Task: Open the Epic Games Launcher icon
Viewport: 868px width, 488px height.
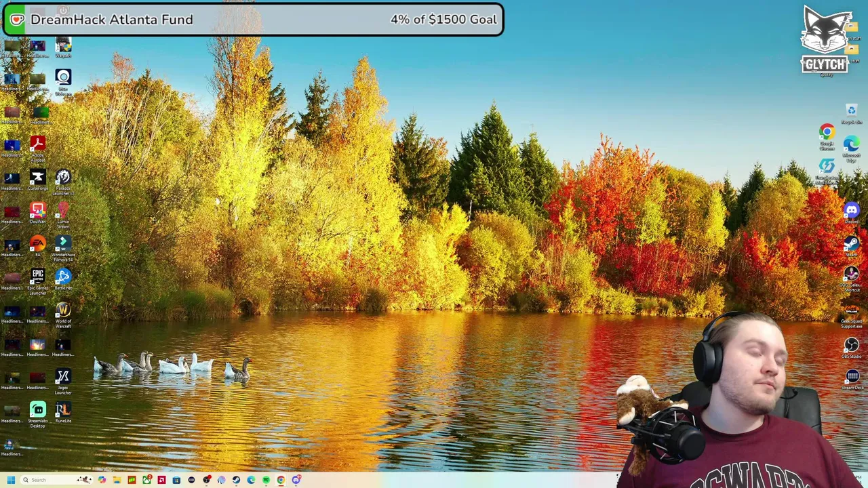Action: (x=37, y=281)
